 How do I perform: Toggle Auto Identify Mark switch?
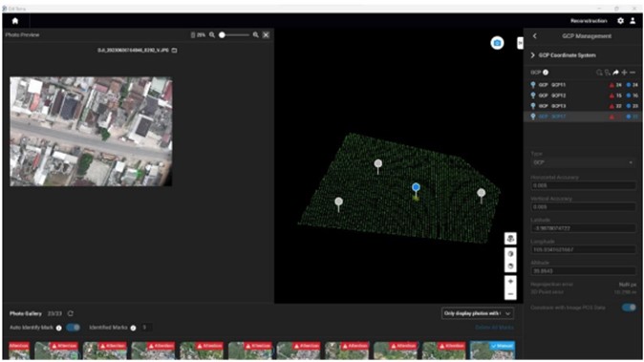[x=74, y=328]
